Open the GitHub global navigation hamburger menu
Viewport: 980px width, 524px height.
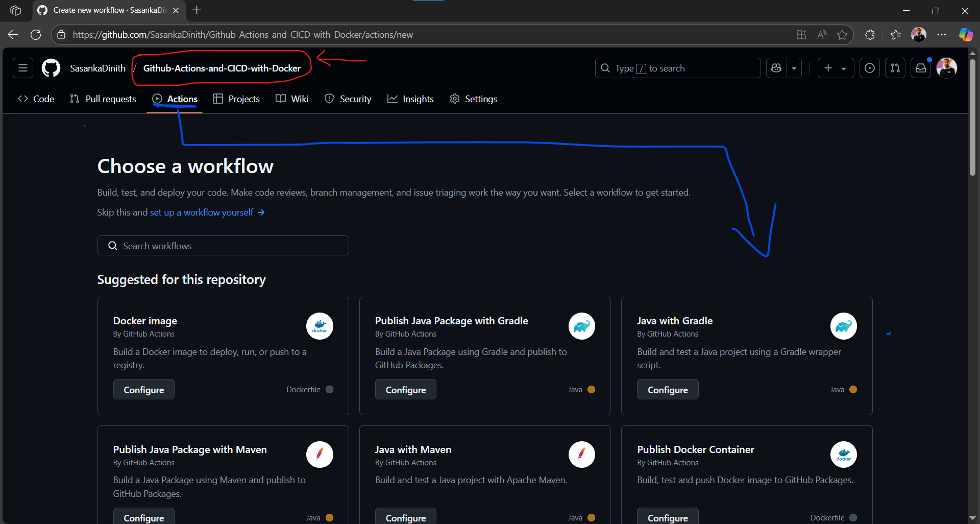coord(23,68)
